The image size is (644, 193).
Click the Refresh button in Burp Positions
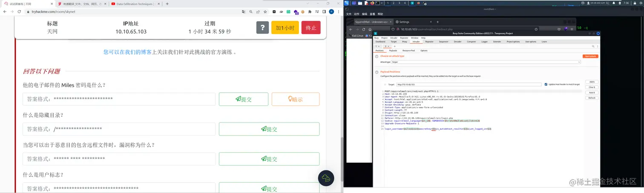click(592, 98)
